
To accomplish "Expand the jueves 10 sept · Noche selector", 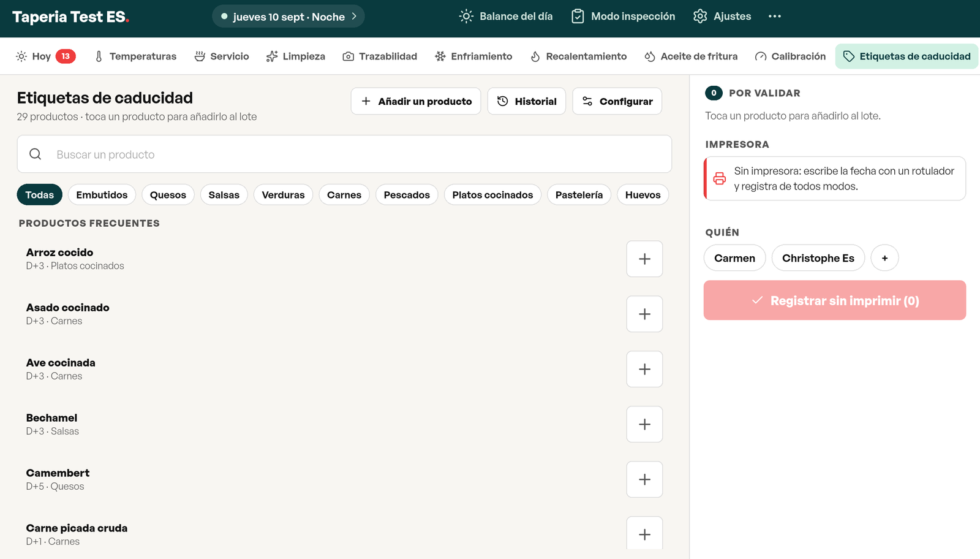I will [x=288, y=17].
